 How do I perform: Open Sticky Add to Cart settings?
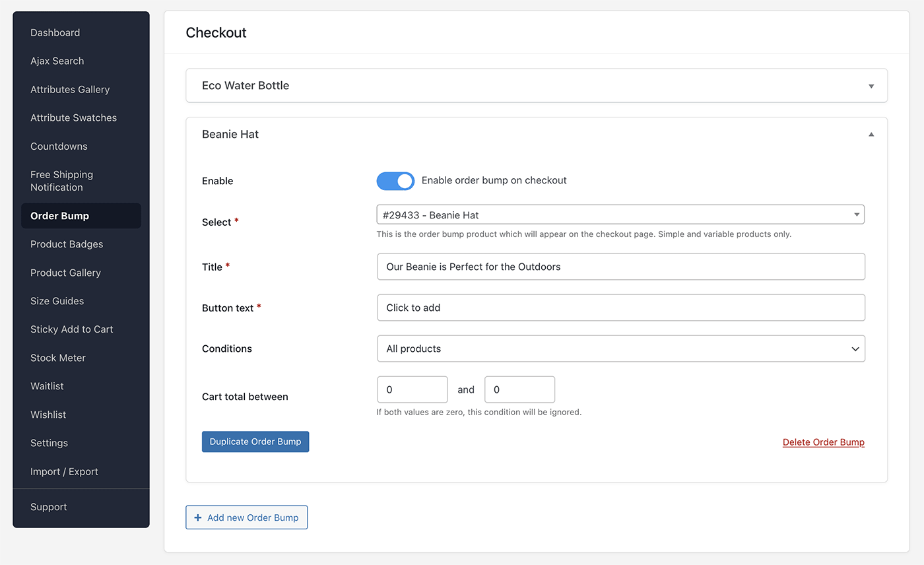(72, 329)
